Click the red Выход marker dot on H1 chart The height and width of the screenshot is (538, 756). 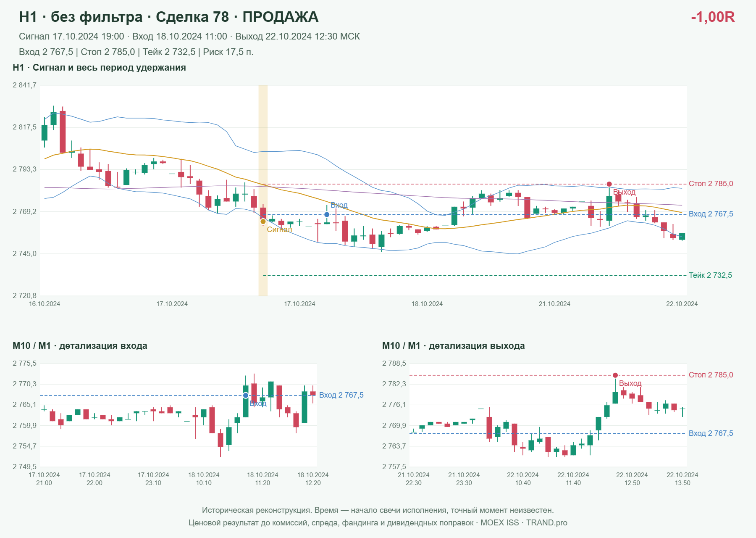pos(609,184)
